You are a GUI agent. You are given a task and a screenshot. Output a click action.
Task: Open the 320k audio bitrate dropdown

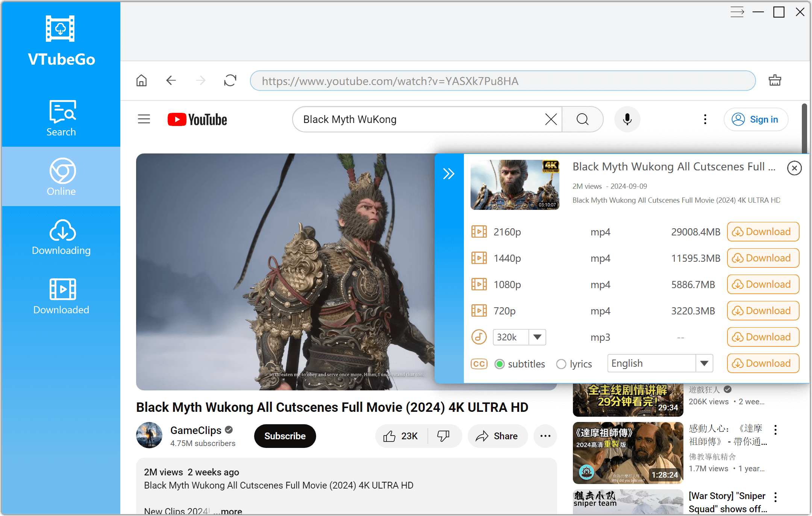coord(538,337)
